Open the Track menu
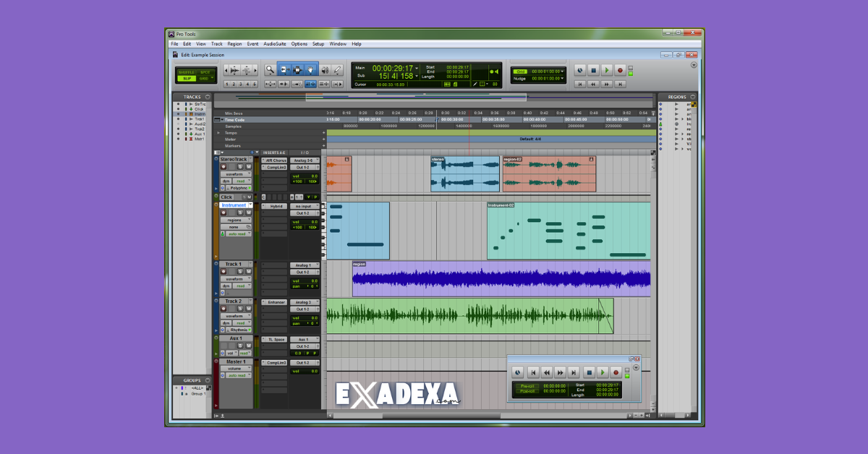Image resolution: width=868 pixels, height=454 pixels. 217,43
